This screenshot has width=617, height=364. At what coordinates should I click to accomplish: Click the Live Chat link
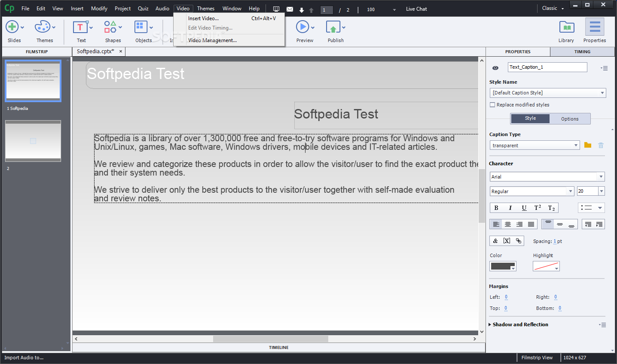point(416,9)
